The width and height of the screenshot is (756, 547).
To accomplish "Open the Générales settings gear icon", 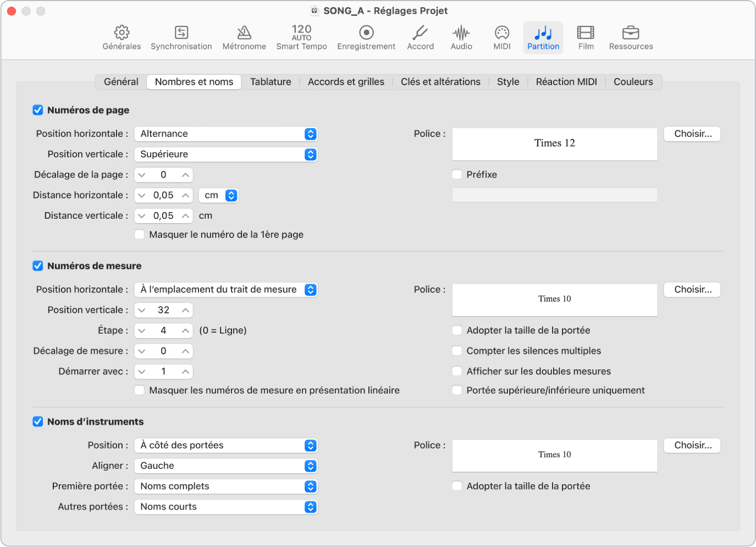I will pyautogui.click(x=122, y=37).
